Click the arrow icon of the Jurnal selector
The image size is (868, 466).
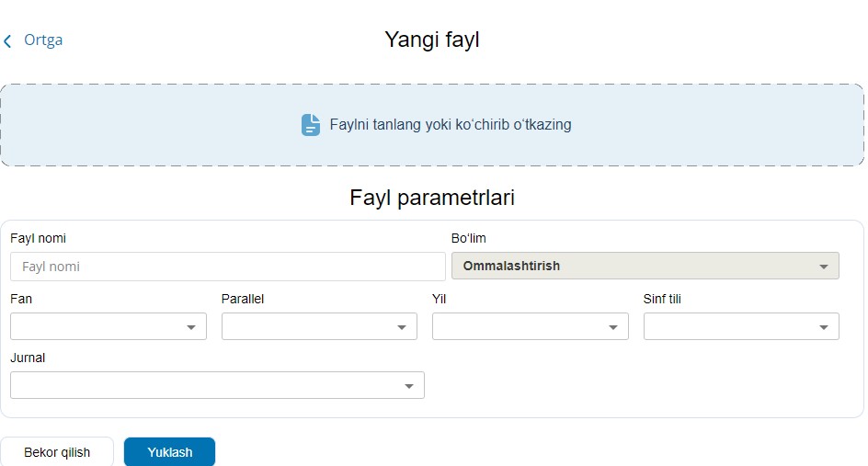tap(409, 386)
